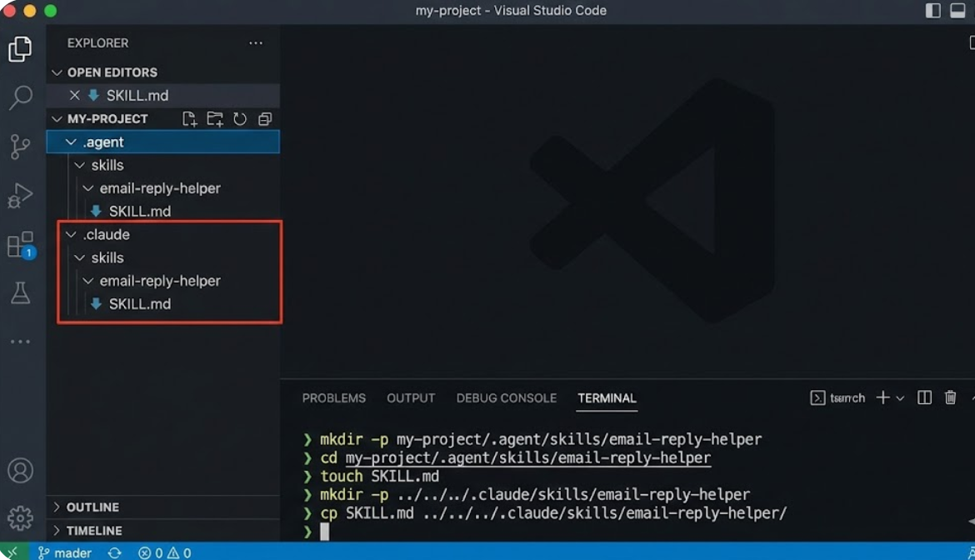The image size is (975, 560).
Task: Toggle the bottom panel layout button
Action: point(957,11)
